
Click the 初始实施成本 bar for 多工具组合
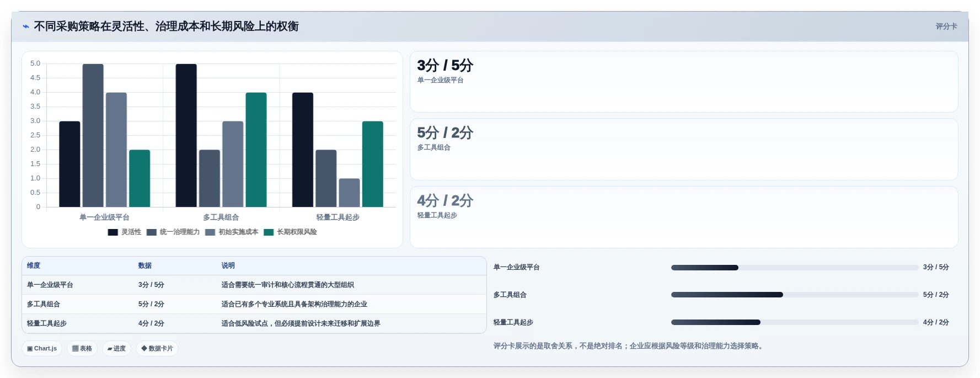tap(233, 164)
